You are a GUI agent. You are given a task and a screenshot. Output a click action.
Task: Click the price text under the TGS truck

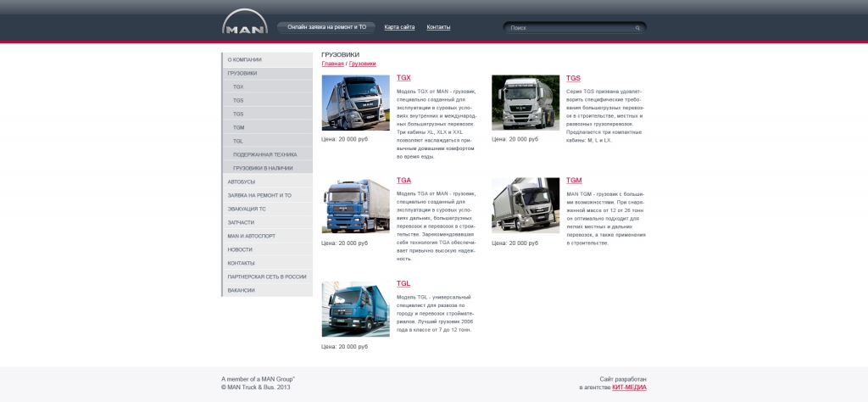pos(515,140)
